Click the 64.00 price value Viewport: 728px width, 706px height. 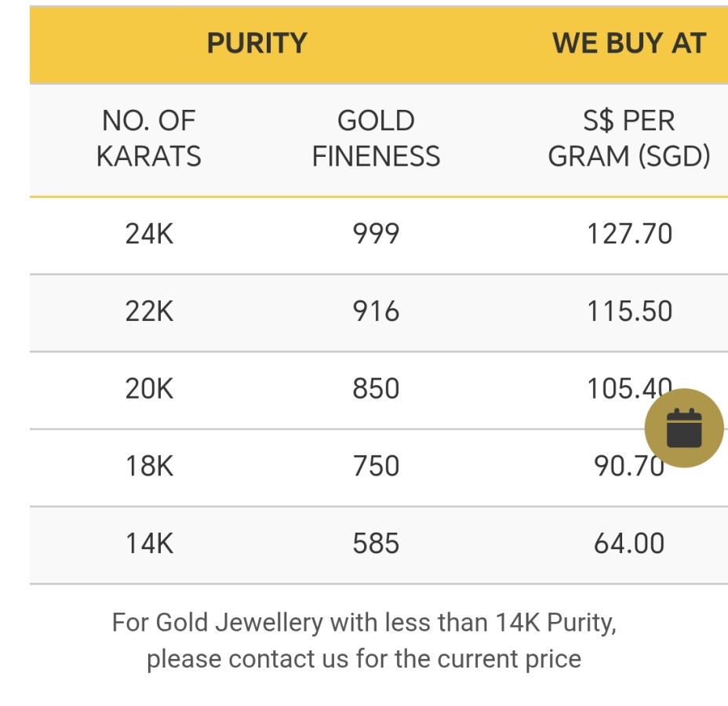point(629,544)
